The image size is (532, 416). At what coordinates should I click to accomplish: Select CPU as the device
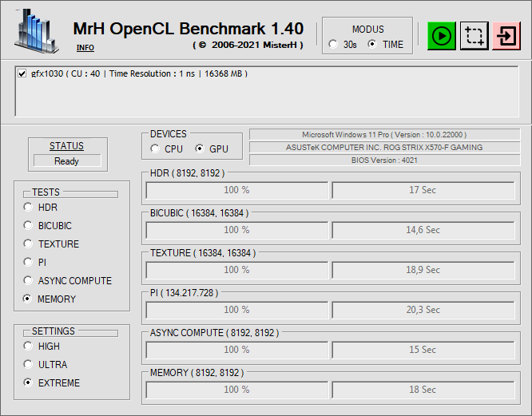(x=155, y=149)
